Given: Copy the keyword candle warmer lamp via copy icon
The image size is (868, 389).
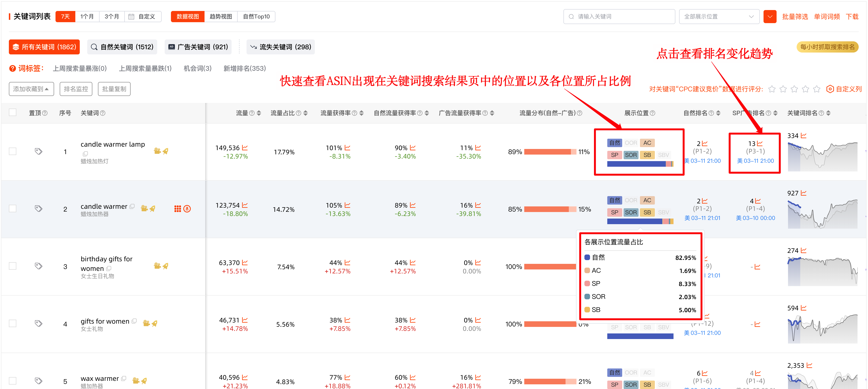Looking at the screenshot, I should [x=86, y=154].
